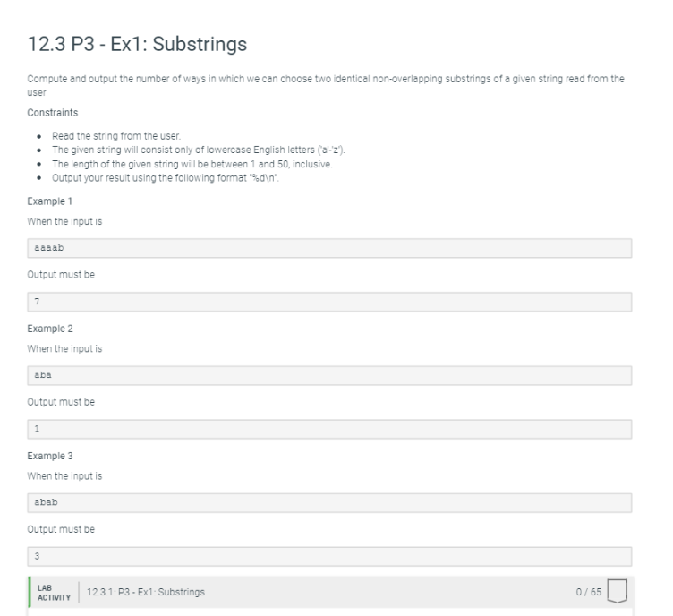The width and height of the screenshot is (673, 616).
Task: Click the 0 / 65 score label
Action: [589, 592]
